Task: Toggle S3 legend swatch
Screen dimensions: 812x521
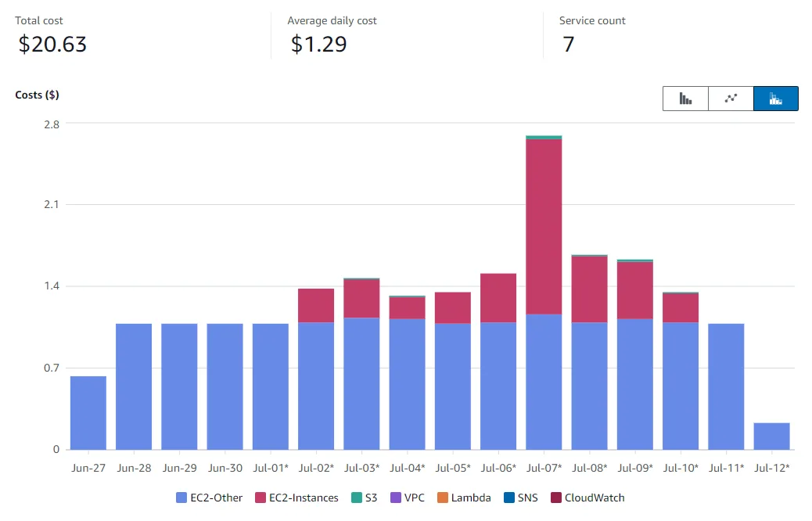Action: point(356,498)
